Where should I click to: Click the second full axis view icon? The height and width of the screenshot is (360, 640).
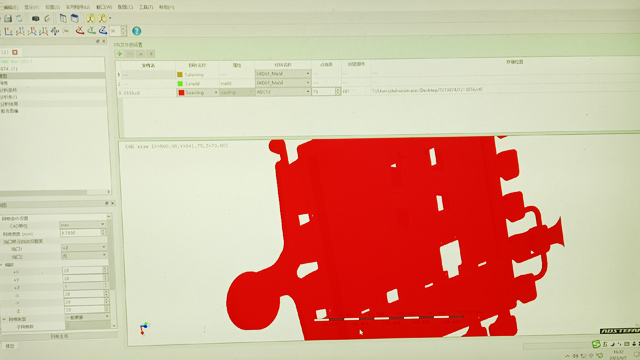click(x=20, y=31)
